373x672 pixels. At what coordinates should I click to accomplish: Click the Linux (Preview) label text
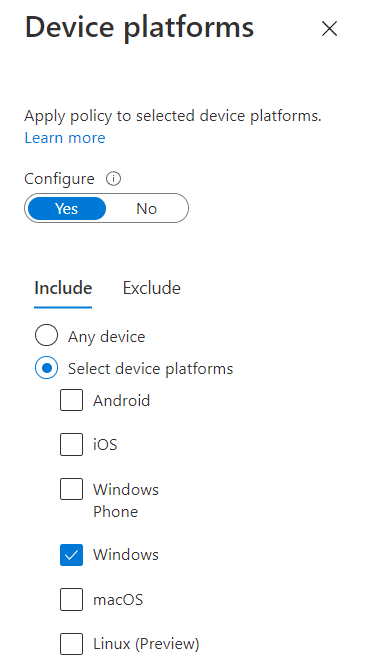(x=146, y=644)
